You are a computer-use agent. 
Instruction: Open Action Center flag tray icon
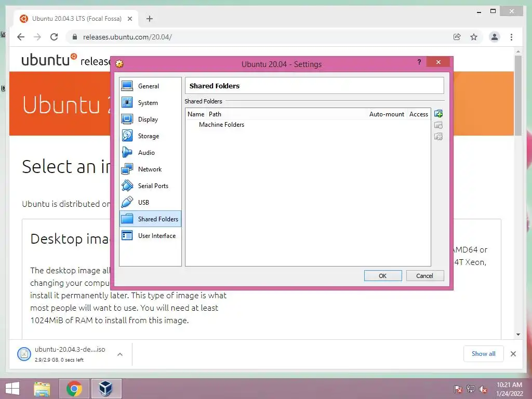tap(458, 389)
